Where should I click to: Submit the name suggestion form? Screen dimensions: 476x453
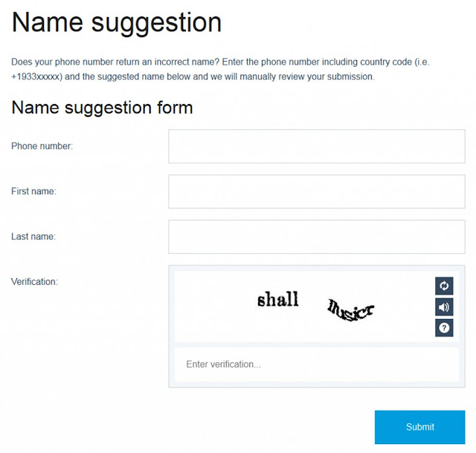coord(419,427)
